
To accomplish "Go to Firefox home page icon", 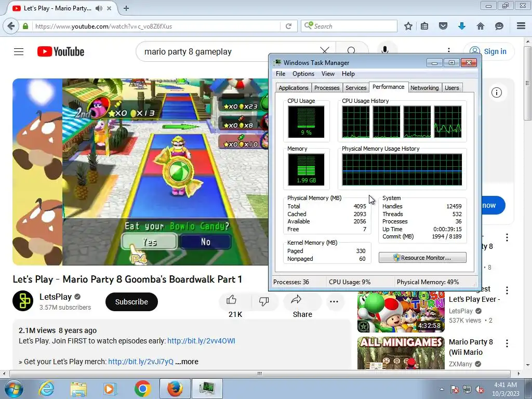I will click(x=481, y=26).
